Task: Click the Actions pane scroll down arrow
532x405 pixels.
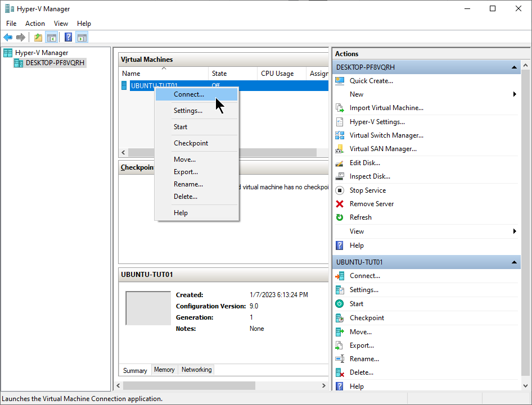Action: (x=525, y=386)
